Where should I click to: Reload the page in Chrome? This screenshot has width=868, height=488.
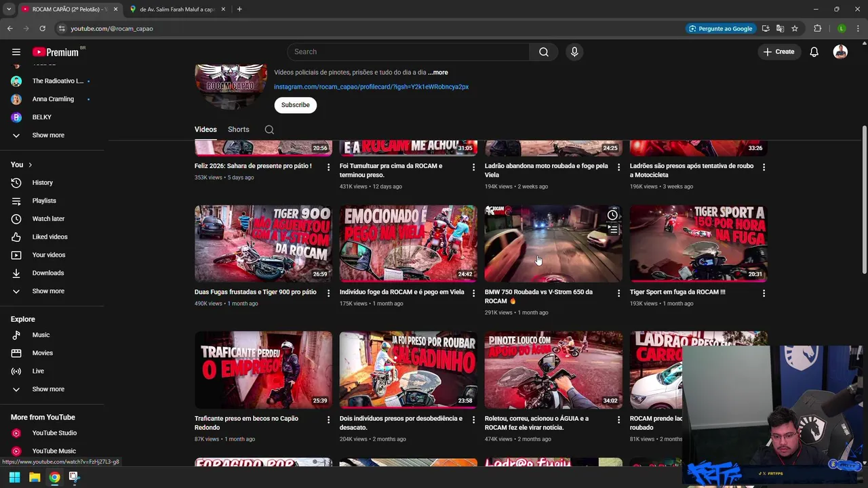click(42, 28)
